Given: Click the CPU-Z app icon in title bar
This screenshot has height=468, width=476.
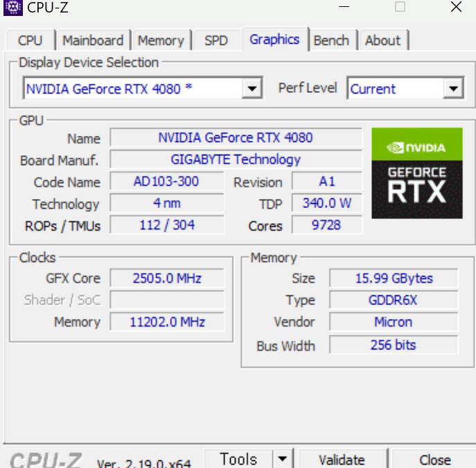Looking at the screenshot, I should 12,8.
